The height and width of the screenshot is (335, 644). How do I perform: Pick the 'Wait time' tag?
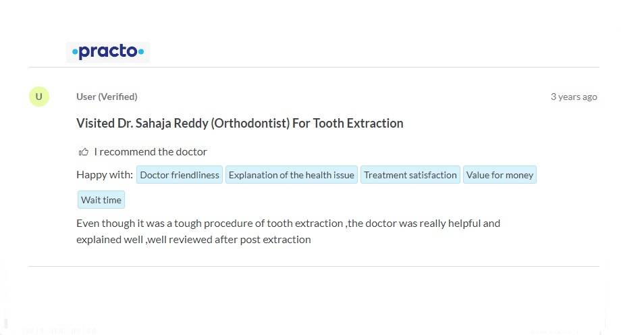101,200
